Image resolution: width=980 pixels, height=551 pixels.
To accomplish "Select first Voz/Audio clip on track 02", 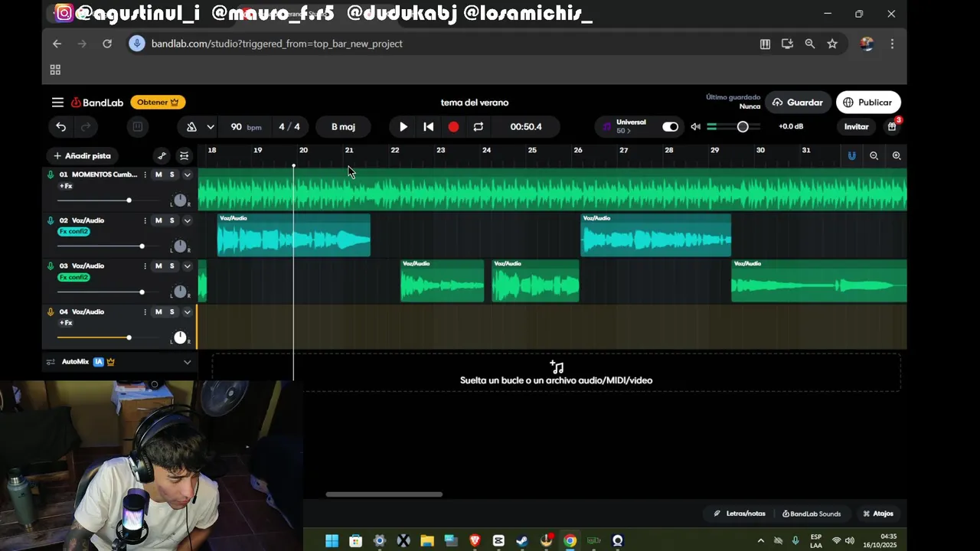I will tap(294, 235).
